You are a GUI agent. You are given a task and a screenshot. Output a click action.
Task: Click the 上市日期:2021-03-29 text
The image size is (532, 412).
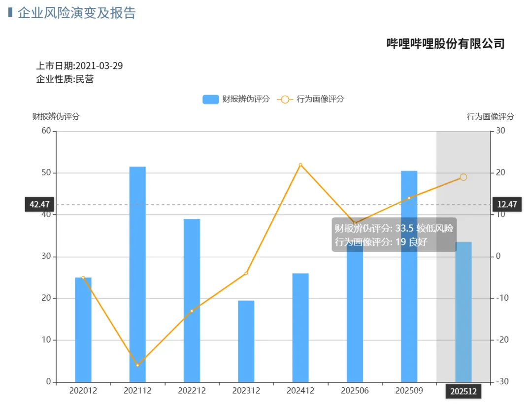point(79,66)
